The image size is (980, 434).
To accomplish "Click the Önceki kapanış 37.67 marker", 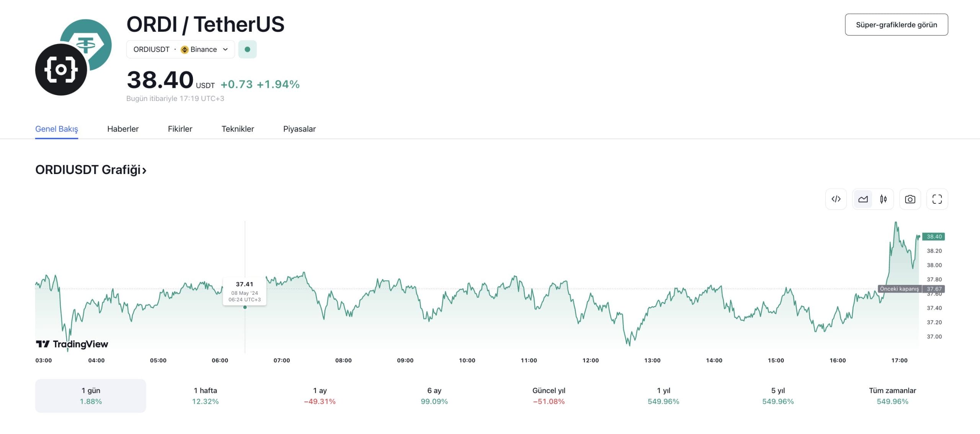I will (911, 289).
